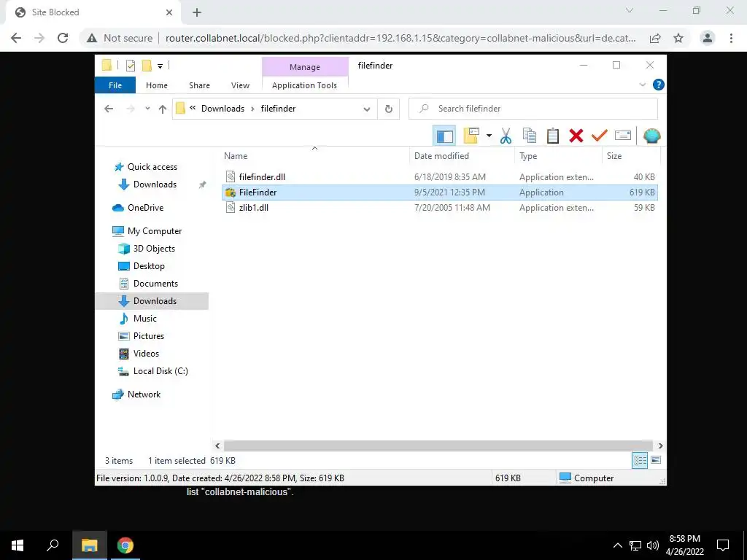This screenshot has width=747, height=560.
Task: Click quick access new folder icon in title bar
Action: 147,66
